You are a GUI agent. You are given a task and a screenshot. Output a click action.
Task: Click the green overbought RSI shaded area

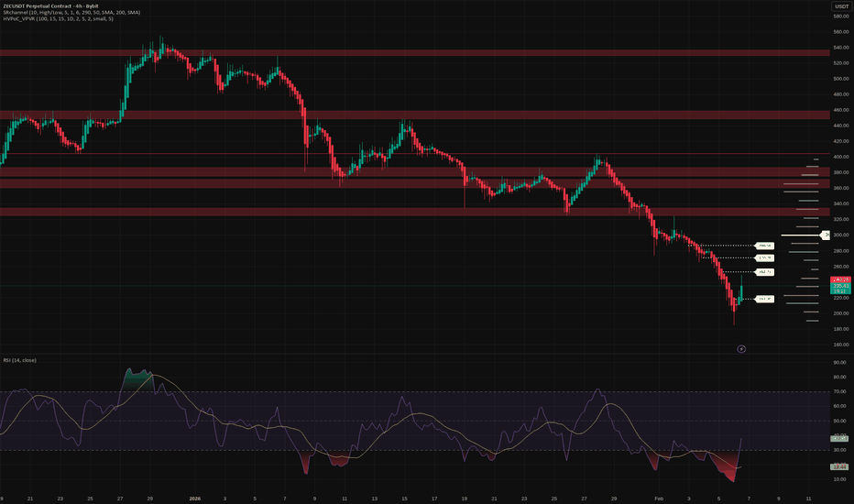coord(137,378)
